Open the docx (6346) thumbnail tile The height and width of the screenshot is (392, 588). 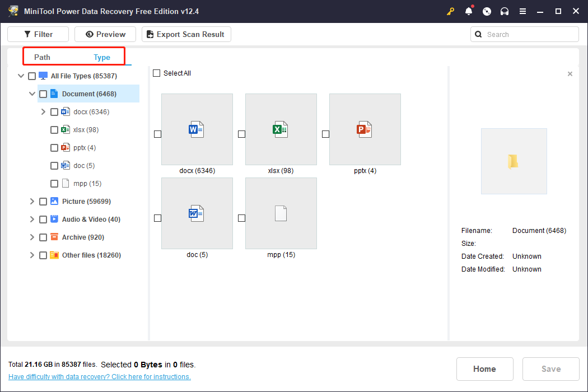coord(197,129)
